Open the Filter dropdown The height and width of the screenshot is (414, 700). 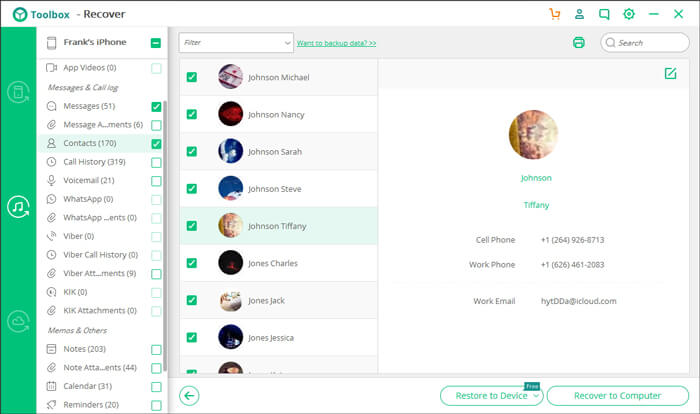pyautogui.click(x=236, y=43)
